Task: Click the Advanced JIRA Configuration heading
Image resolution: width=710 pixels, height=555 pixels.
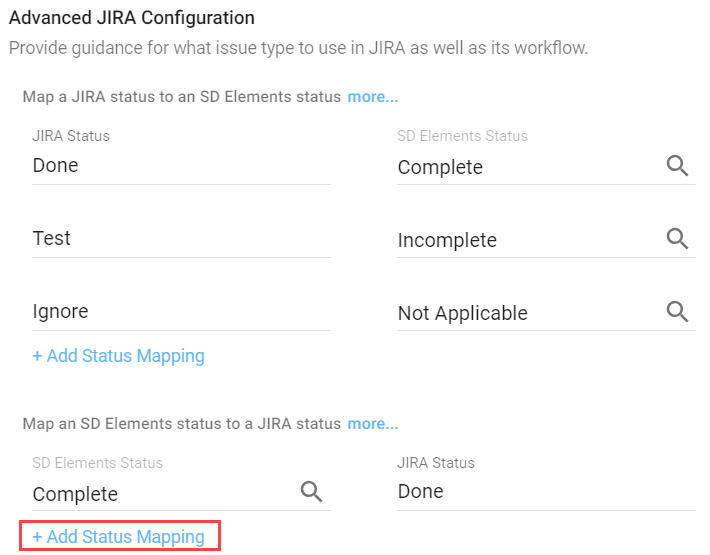Action: (x=132, y=18)
